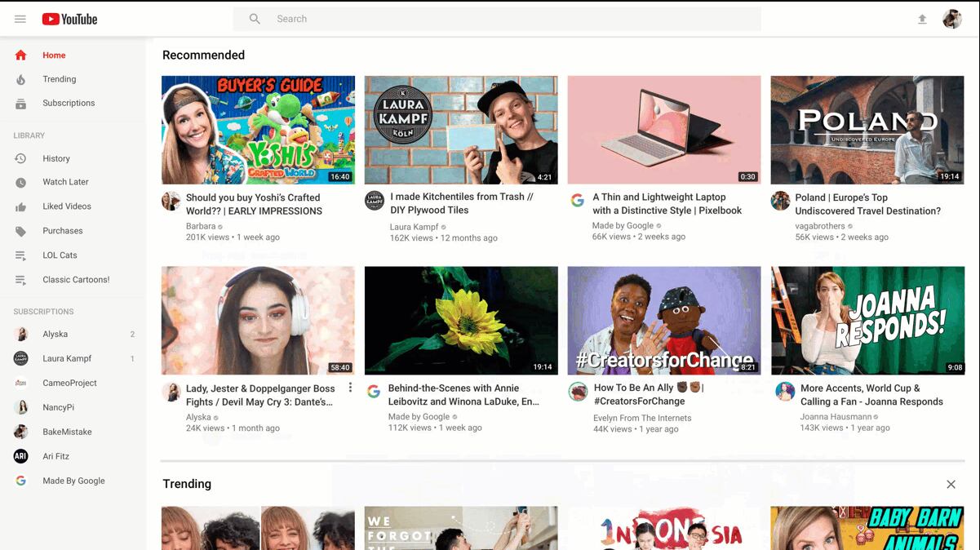
Task: Open the History page
Action: point(56,157)
